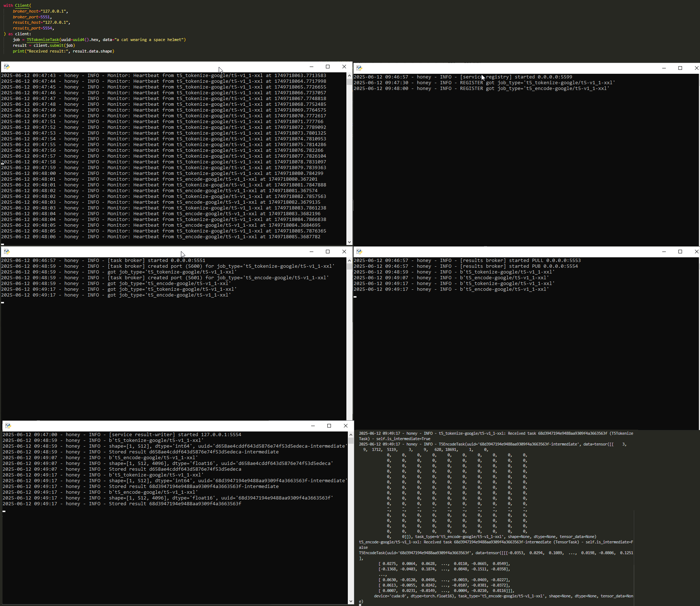Click the Python icon of the task broker window
This screenshot has width=700, height=606.
(x=6, y=252)
